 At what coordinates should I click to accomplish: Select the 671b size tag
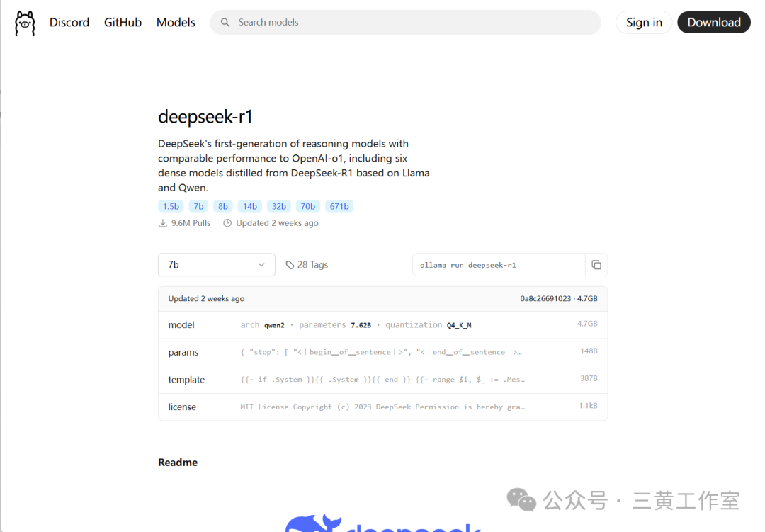point(339,206)
